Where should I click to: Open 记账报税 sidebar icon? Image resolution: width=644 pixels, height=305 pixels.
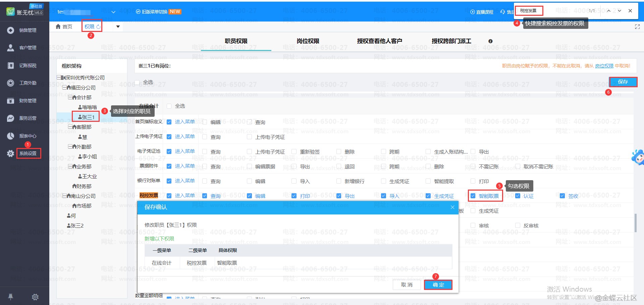[10, 65]
